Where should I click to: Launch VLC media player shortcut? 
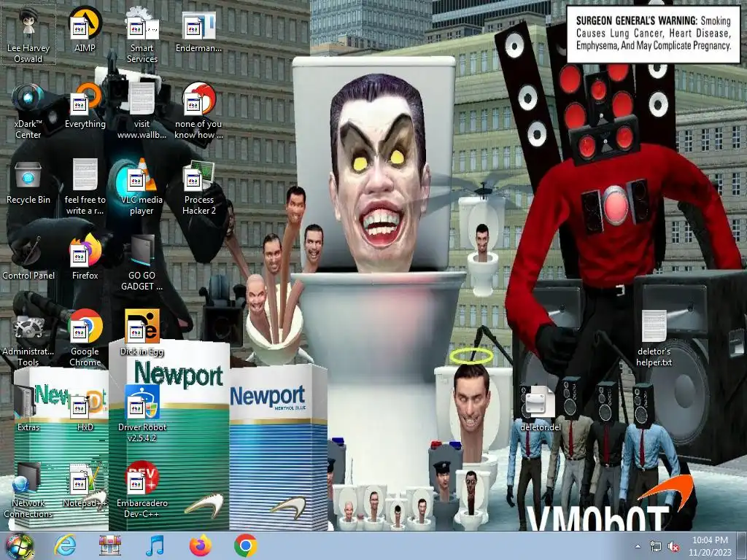(x=142, y=187)
